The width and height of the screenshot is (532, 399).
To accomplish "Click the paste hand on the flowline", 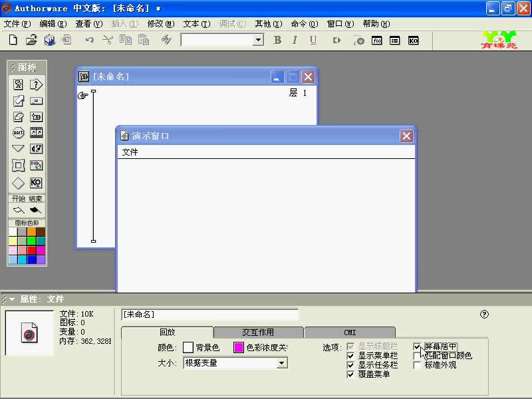I will coord(82,95).
